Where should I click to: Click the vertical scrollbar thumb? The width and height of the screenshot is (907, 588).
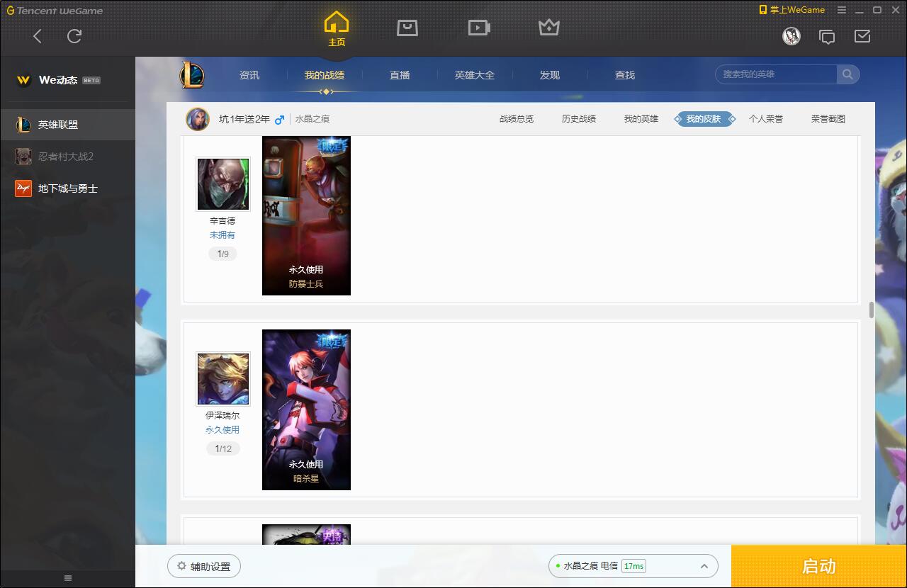871,310
